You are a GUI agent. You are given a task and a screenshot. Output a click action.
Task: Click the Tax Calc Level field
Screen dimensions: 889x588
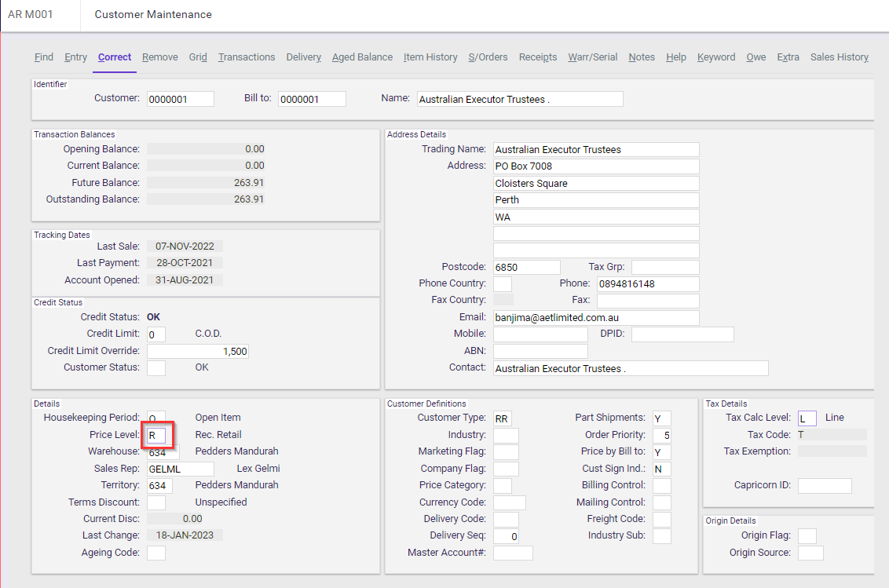point(807,418)
